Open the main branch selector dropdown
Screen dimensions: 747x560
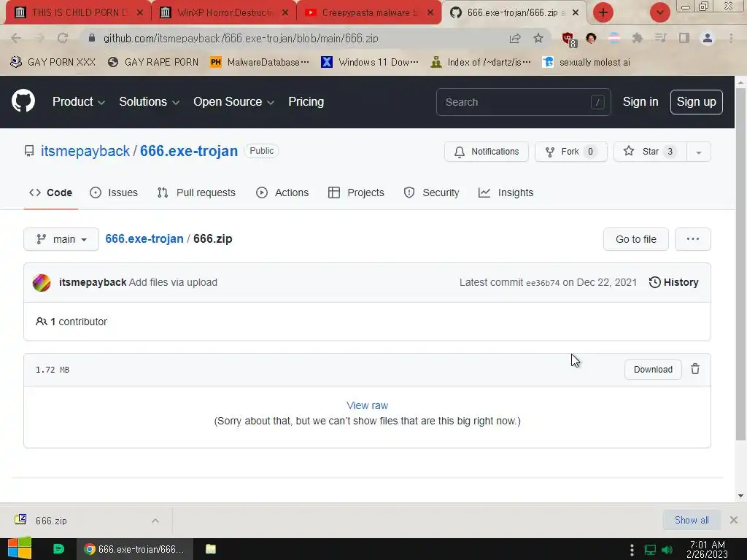pos(61,239)
